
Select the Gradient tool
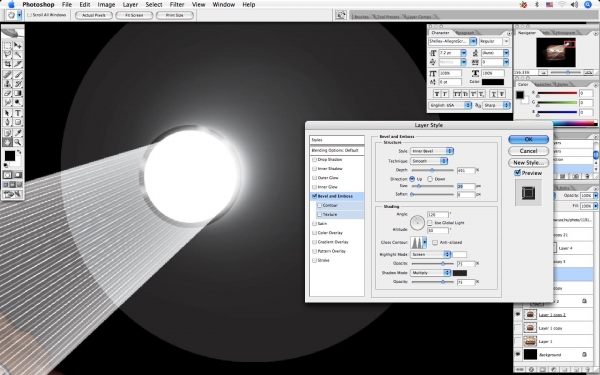click(x=18, y=93)
